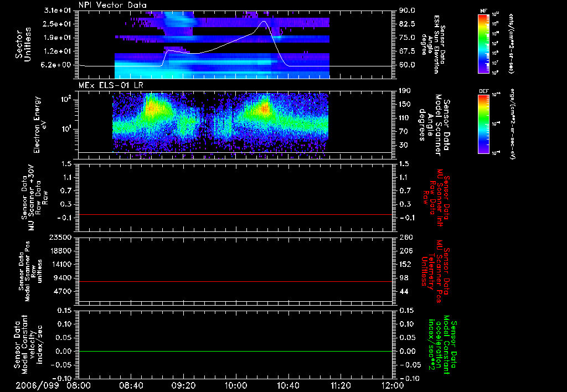The image size is (567, 392).
Task: Click the cnts/(cm**2-sr-sec) unit label
Action: [x=511, y=44]
